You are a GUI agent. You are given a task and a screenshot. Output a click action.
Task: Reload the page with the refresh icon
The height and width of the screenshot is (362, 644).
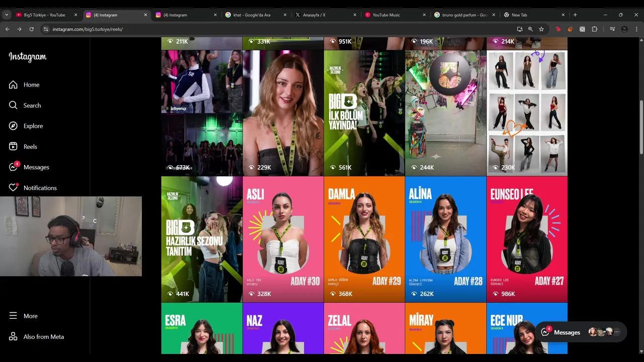(31, 29)
